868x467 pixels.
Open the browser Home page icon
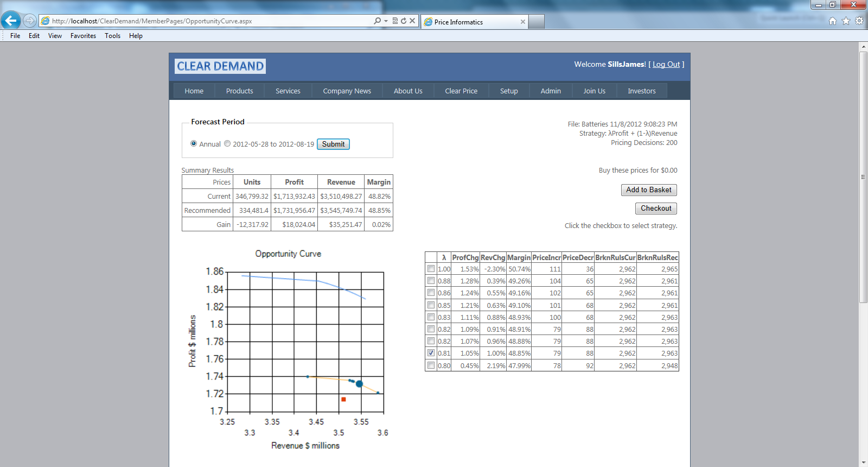coord(833,21)
